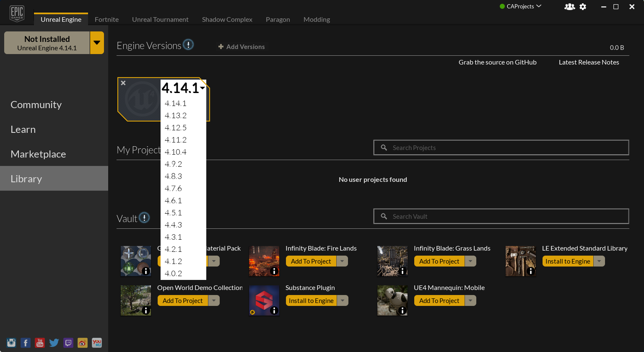
Task: Click the Not Installed launch button
Action: (47, 43)
